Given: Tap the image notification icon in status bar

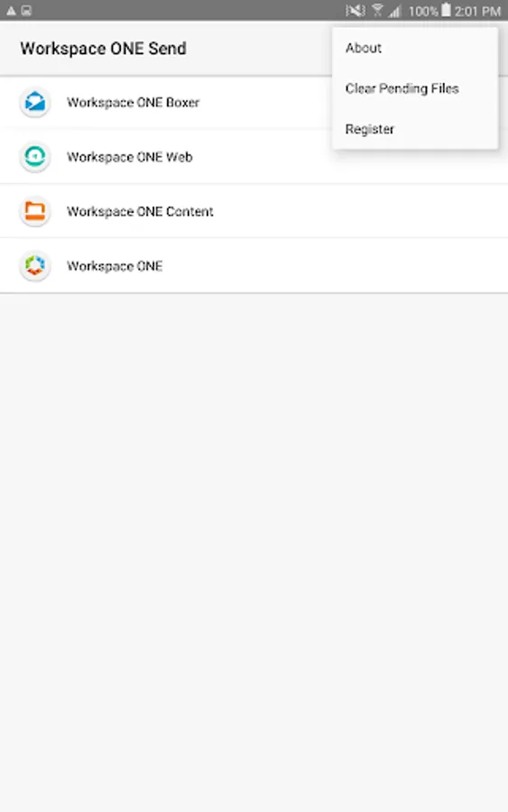Looking at the screenshot, I should tap(26, 10).
